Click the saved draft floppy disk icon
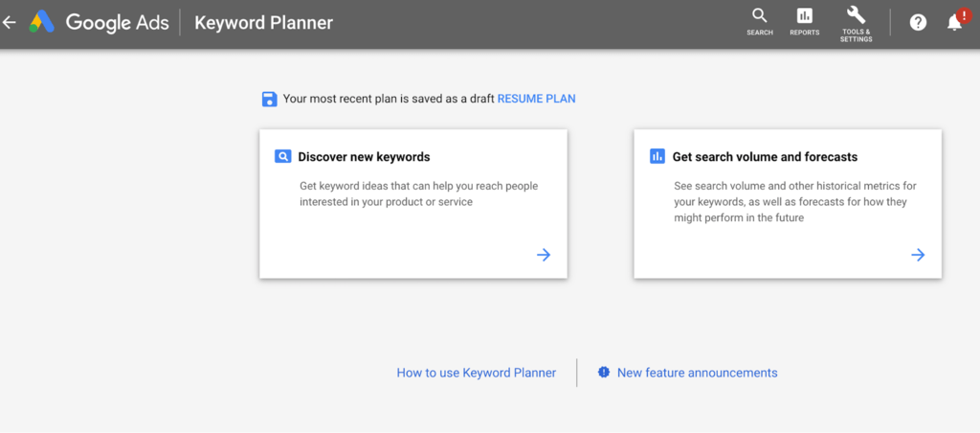Image resolution: width=980 pixels, height=433 pixels. pyautogui.click(x=269, y=99)
